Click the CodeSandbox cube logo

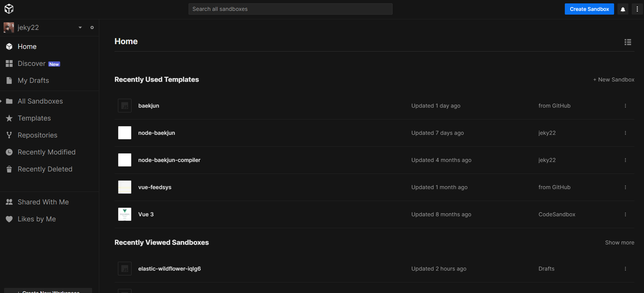(9, 9)
